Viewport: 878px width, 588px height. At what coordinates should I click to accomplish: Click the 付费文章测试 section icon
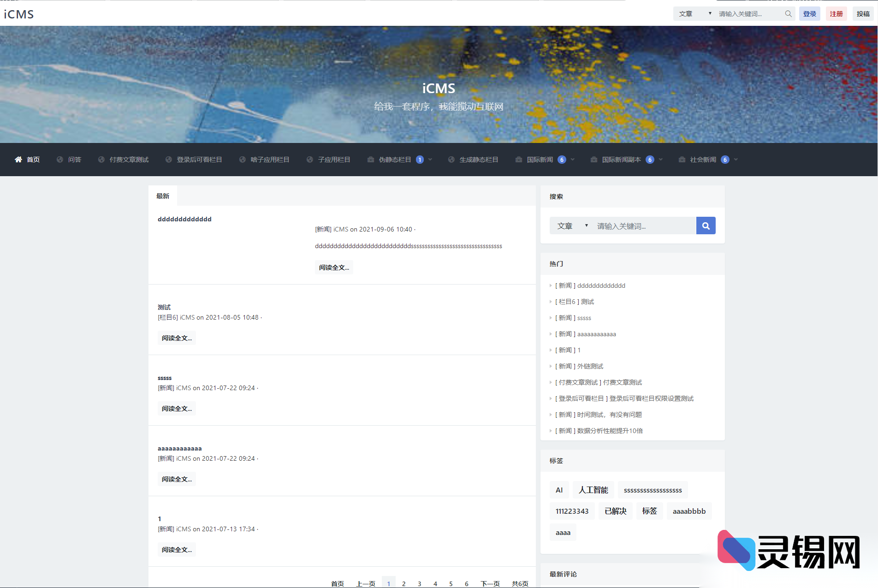pos(101,160)
